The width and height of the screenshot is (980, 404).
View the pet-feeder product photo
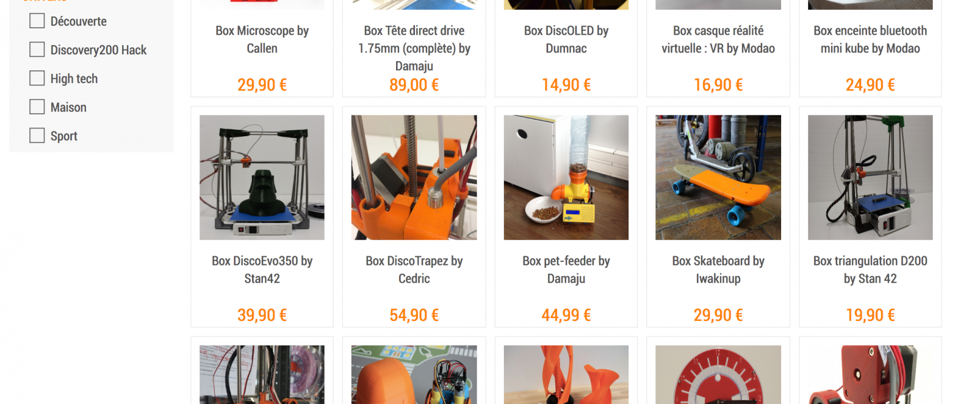click(x=566, y=178)
